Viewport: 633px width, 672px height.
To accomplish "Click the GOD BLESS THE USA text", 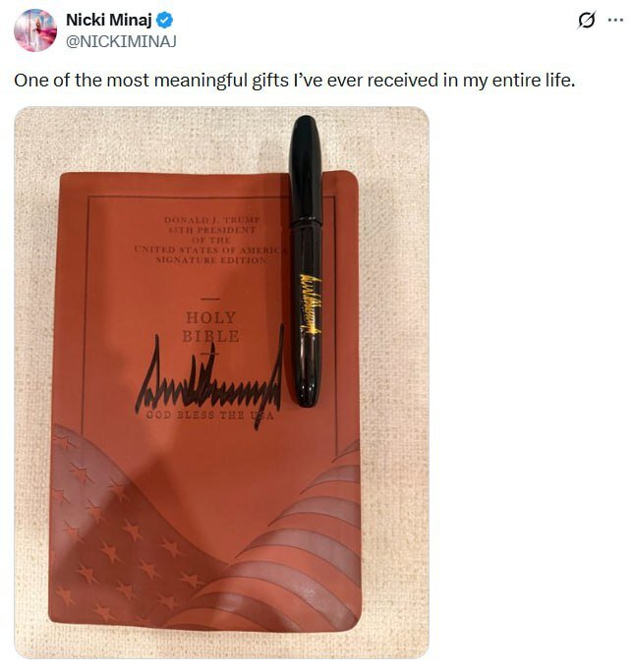I will [x=209, y=415].
